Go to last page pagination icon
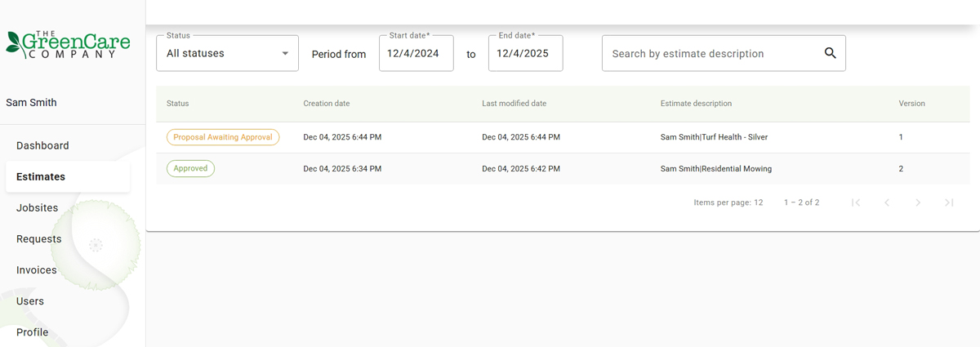 point(949,202)
